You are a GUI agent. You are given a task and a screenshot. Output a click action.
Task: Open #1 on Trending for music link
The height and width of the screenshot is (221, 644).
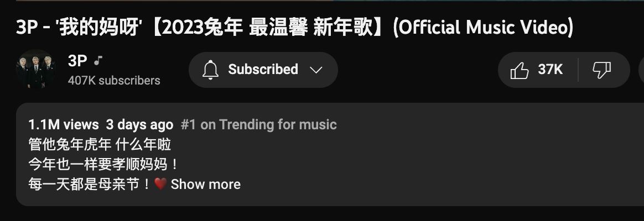pyautogui.click(x=259, y=124)
